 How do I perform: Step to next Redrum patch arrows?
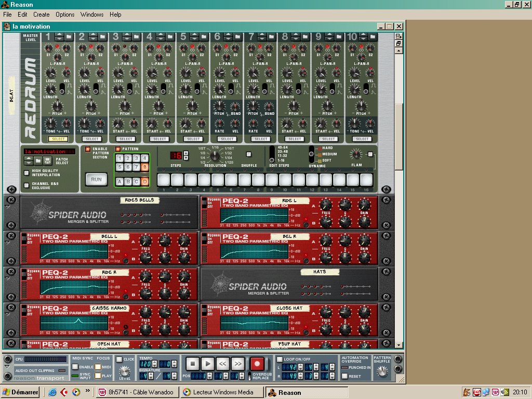29,160
